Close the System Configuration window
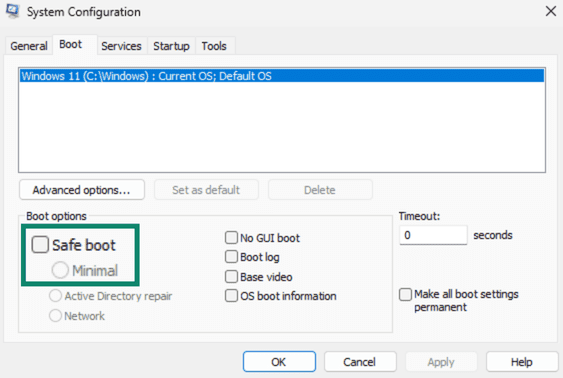 click(550, 11)
